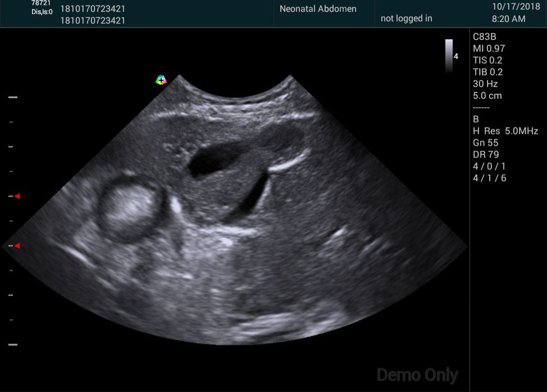Viewport: 547px width, 392px height.
Task: Select the Neonatal Abdomen exam preset label
Action: (318, 9)
